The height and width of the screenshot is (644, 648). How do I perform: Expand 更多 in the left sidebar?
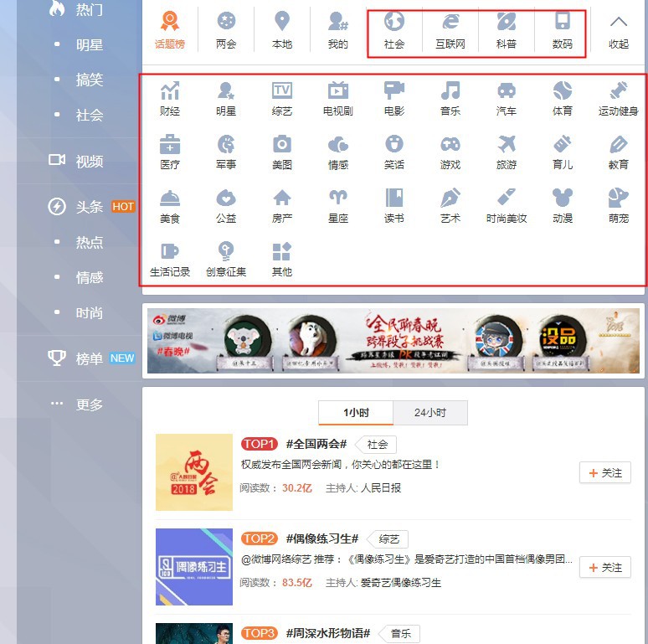[76, 404]
